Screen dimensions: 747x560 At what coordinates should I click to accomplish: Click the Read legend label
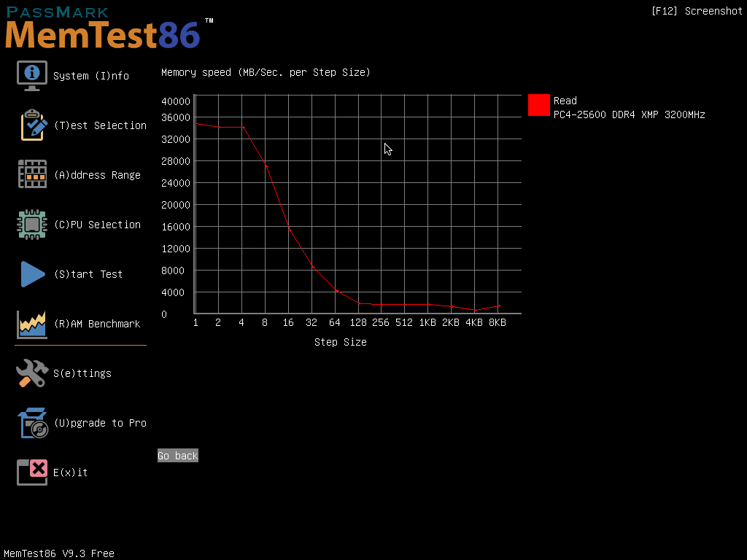click(x=565, y=101)
